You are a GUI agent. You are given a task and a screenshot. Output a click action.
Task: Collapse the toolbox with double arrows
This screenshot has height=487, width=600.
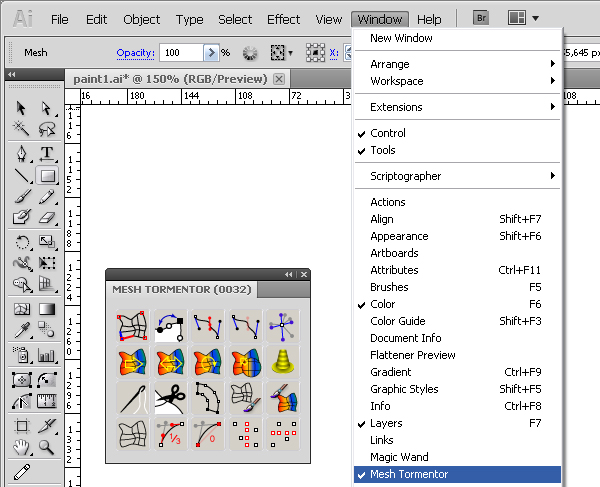tap(11, 74)
